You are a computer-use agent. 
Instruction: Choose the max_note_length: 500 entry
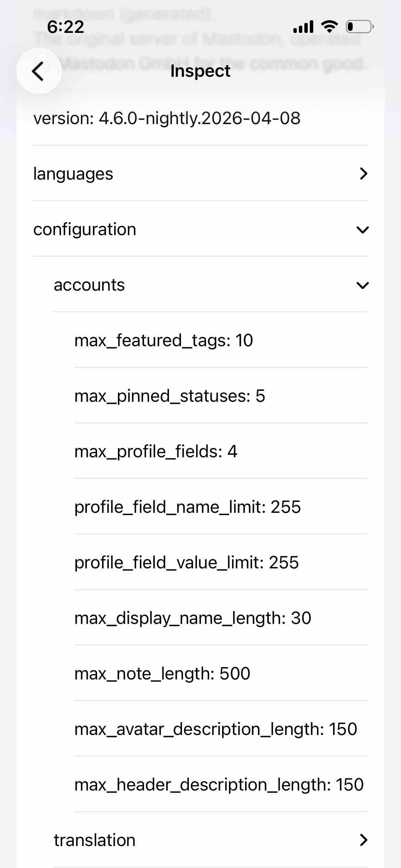pos(162,674)
